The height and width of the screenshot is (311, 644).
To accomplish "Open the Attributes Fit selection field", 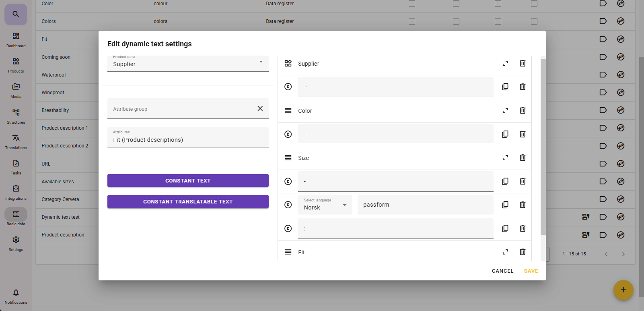I will coord(188,137).
